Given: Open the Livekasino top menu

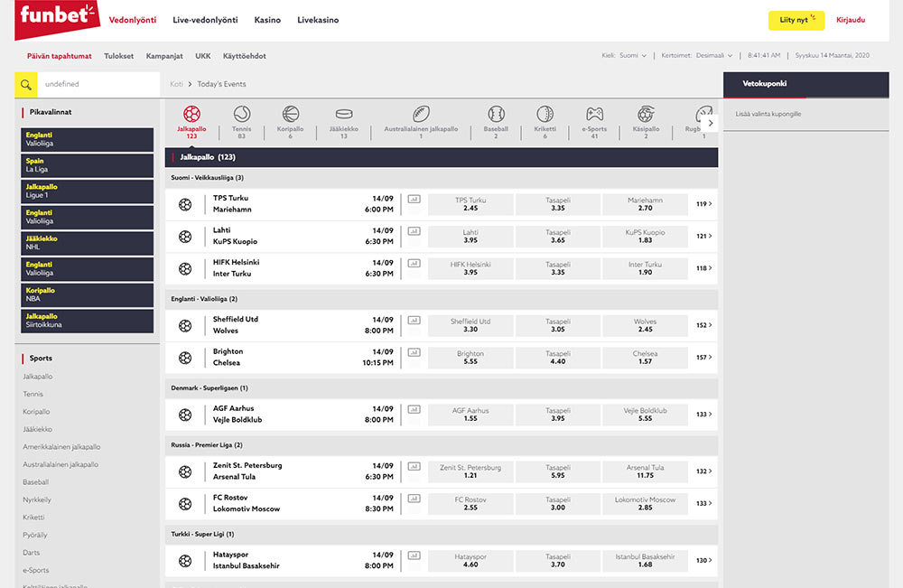Looking at the screenshot, I should [x=318, y=20].
